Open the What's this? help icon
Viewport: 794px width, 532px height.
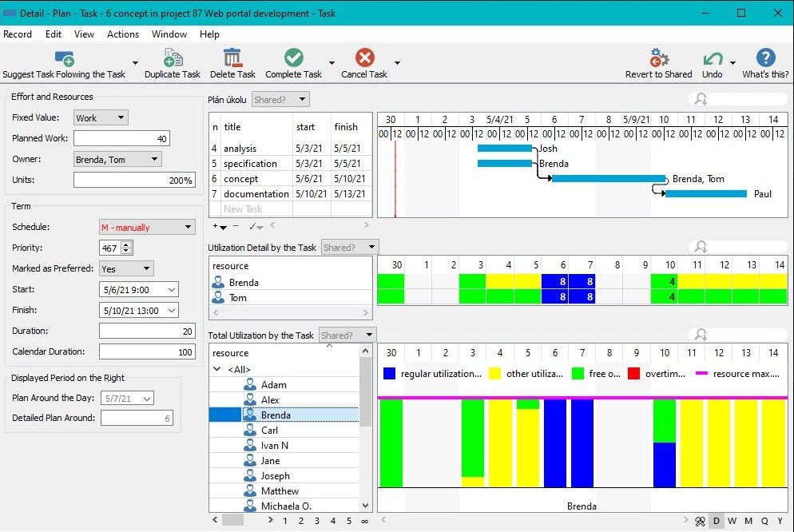765,58
